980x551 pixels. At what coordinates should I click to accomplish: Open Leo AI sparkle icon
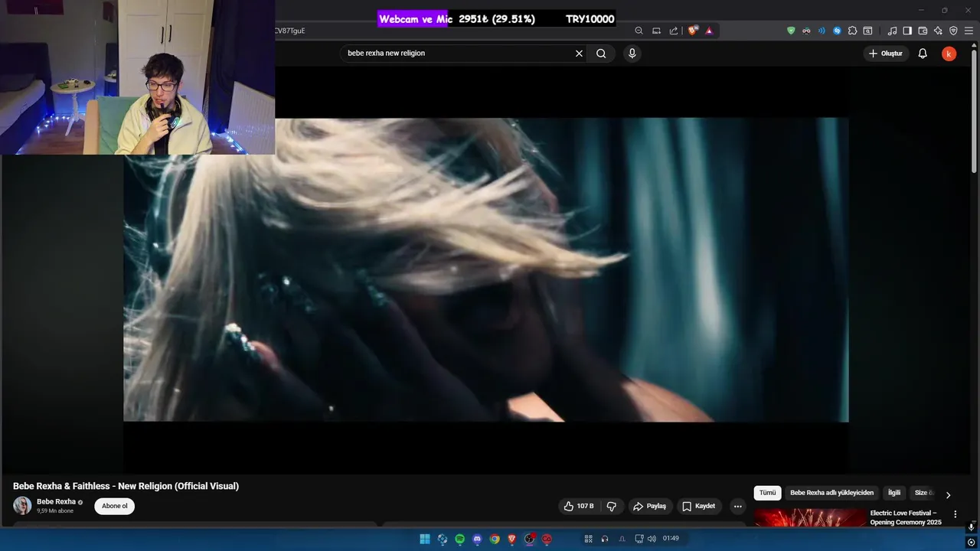[938, 31]
